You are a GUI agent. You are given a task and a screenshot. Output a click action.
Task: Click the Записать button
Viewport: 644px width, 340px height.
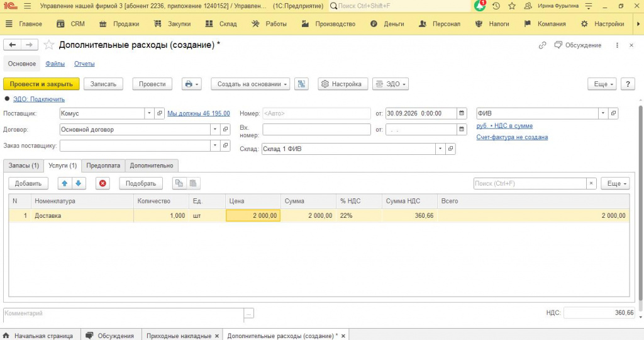[103, 84]
